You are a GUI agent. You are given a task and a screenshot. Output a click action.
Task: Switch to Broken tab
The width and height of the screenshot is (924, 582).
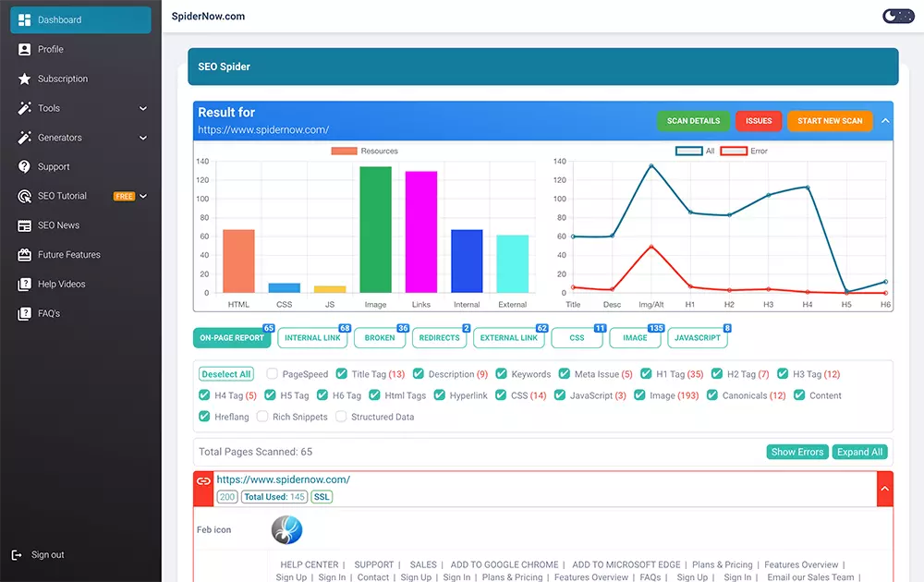pyautogui.click(x=380, y=338)
